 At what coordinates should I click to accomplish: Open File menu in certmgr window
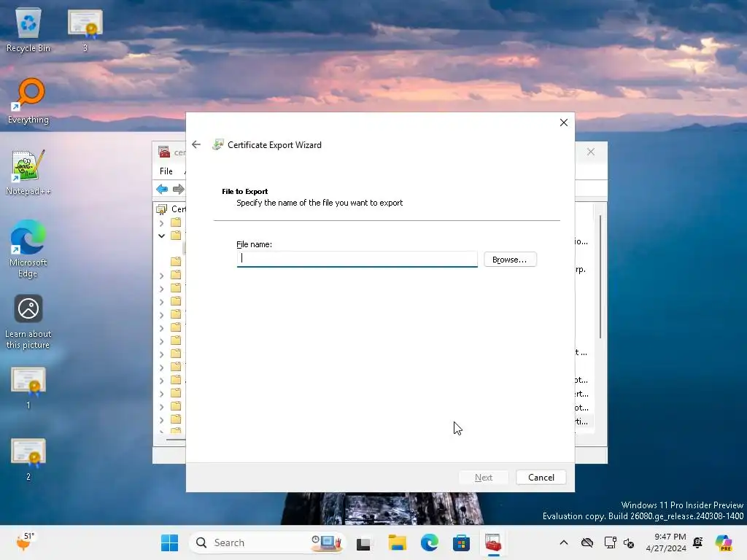click(166, 171)
